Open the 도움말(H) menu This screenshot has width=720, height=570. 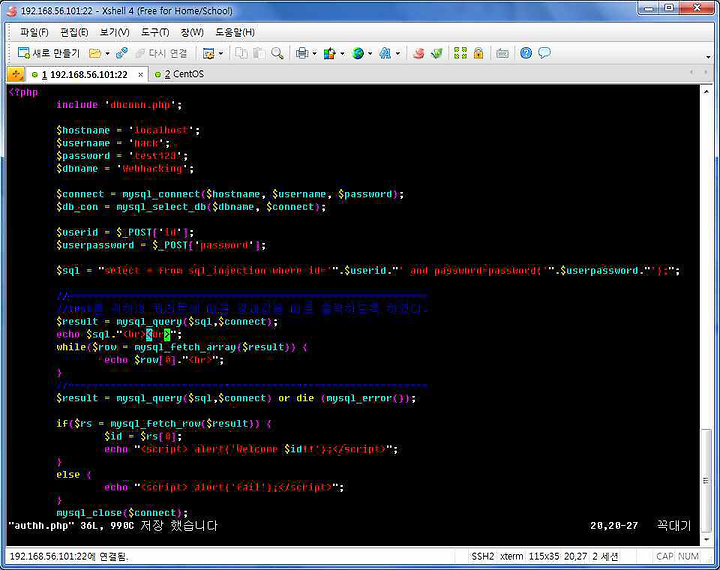click(235, 32)
